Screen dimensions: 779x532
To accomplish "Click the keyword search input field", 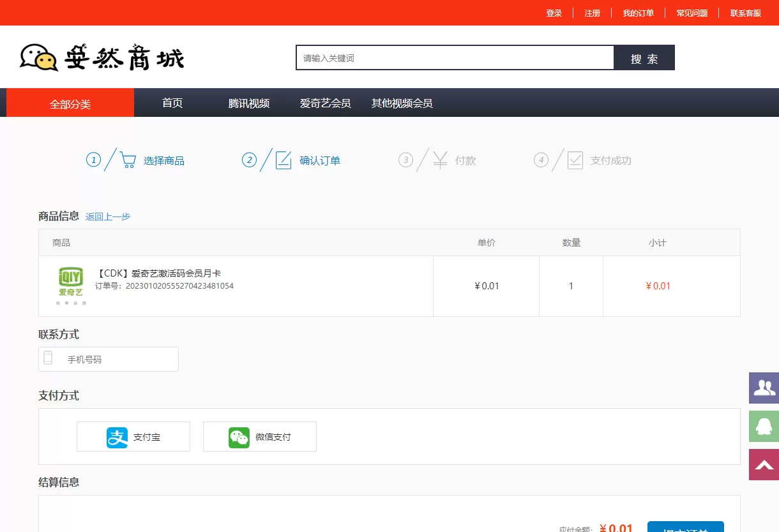I will (x=455, y=57).
